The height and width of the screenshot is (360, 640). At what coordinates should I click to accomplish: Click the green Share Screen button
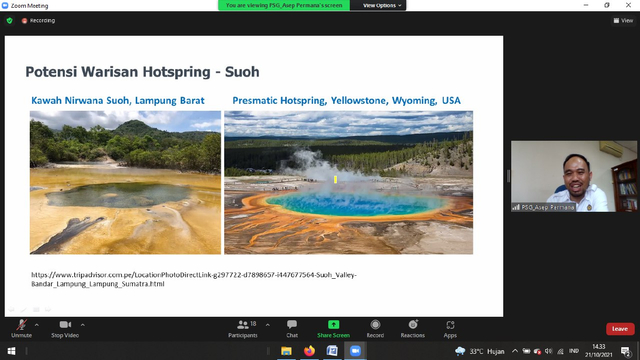[333, 329]
